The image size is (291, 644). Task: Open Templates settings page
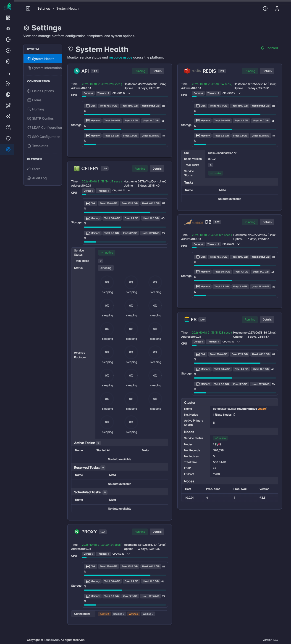point(42,146)
